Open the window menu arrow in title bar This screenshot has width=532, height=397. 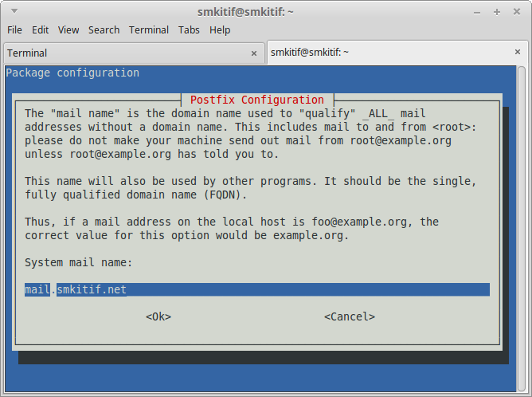pyautogui.click(x=14, y=11)
